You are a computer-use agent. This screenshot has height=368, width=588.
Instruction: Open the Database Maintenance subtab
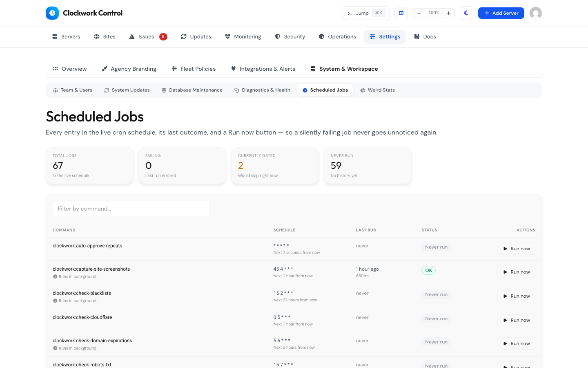click(192, 90)
